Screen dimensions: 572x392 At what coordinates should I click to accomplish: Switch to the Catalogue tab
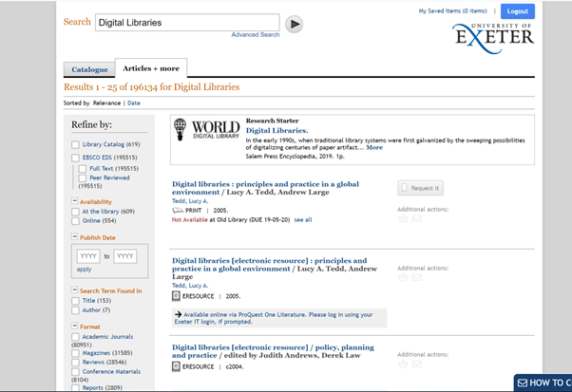point(89,69)
